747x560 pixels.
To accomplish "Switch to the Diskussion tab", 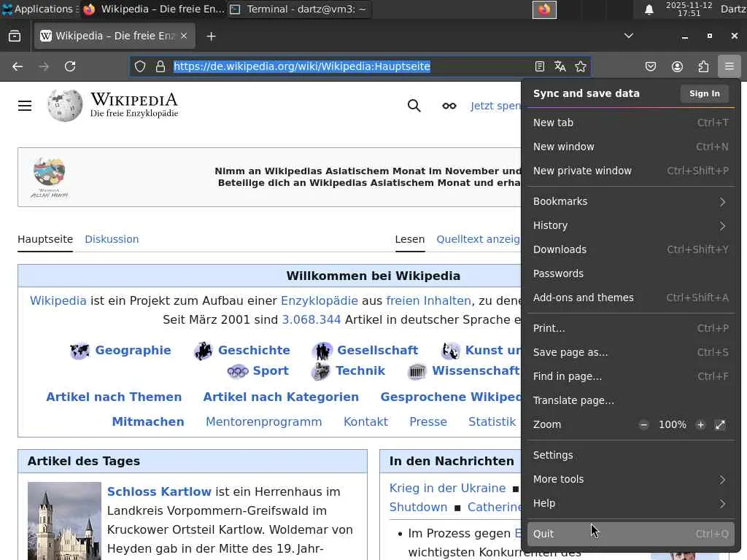I will (x=112, y=239).
